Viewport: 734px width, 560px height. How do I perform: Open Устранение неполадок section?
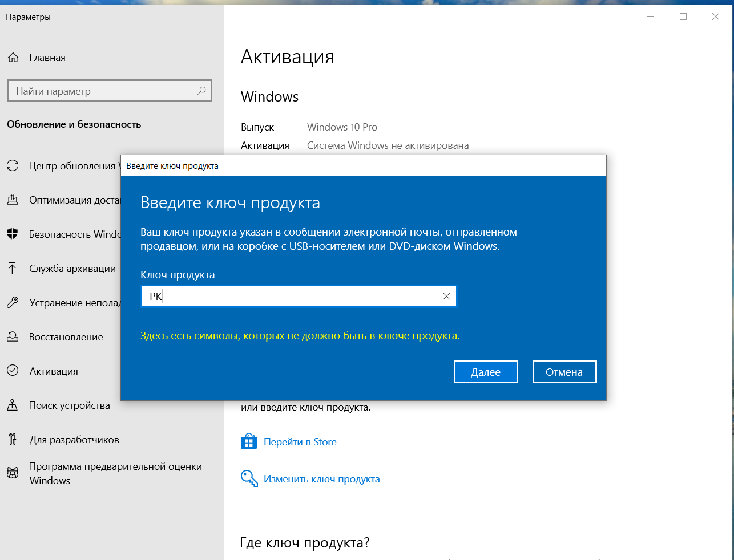(x=75, y=303)
